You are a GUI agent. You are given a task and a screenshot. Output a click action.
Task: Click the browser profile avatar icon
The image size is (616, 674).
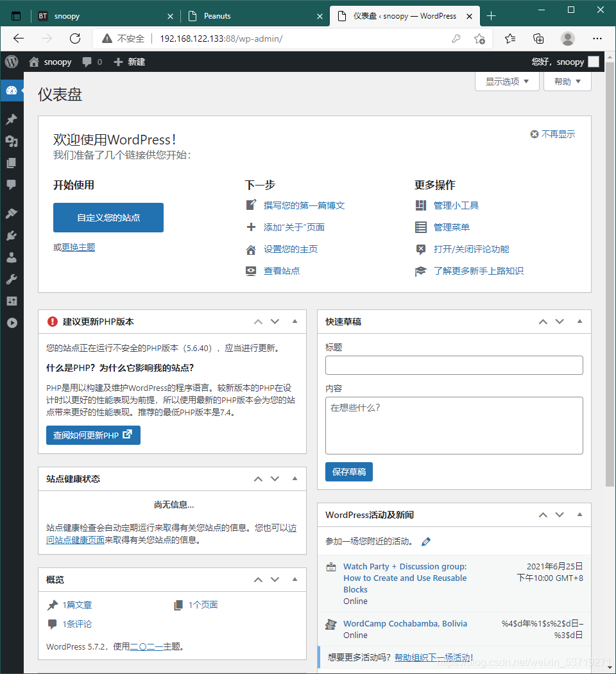[567, 39]
